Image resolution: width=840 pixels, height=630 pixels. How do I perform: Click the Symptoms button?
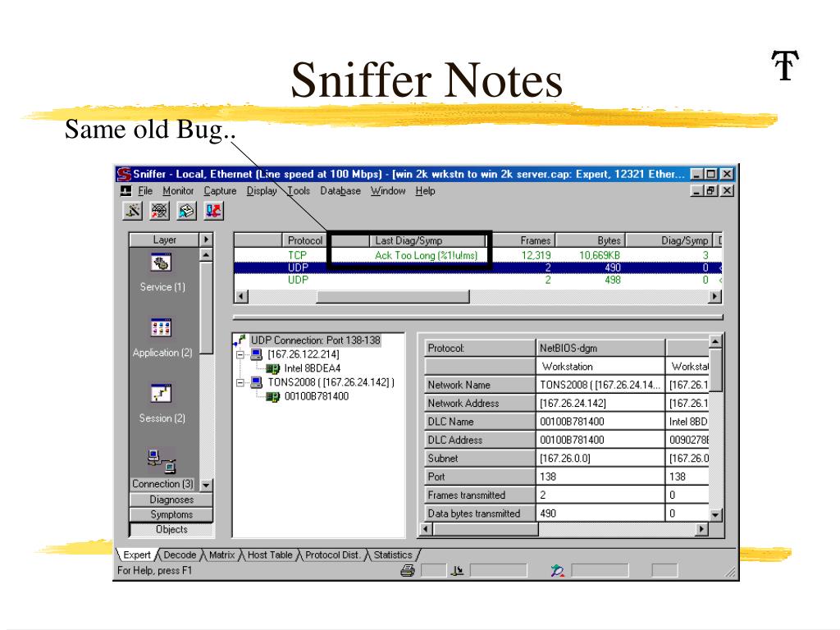tap(171, 514)
